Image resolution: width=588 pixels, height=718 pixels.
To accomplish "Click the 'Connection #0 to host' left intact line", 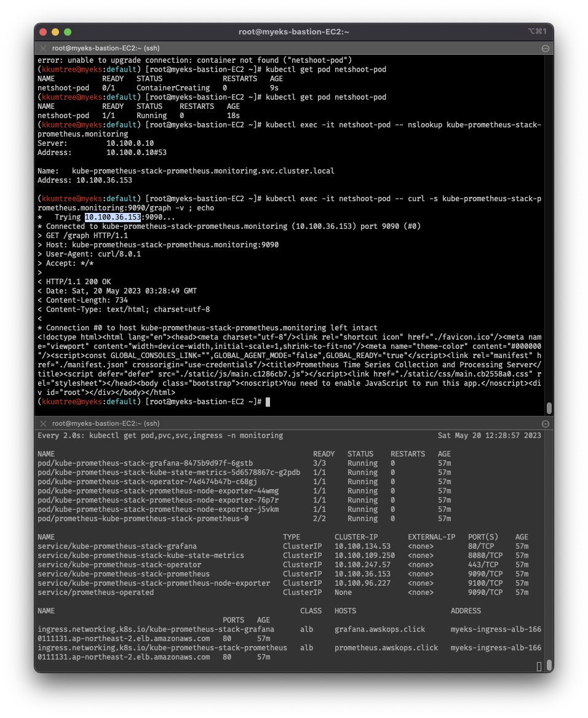I will 207,328.
